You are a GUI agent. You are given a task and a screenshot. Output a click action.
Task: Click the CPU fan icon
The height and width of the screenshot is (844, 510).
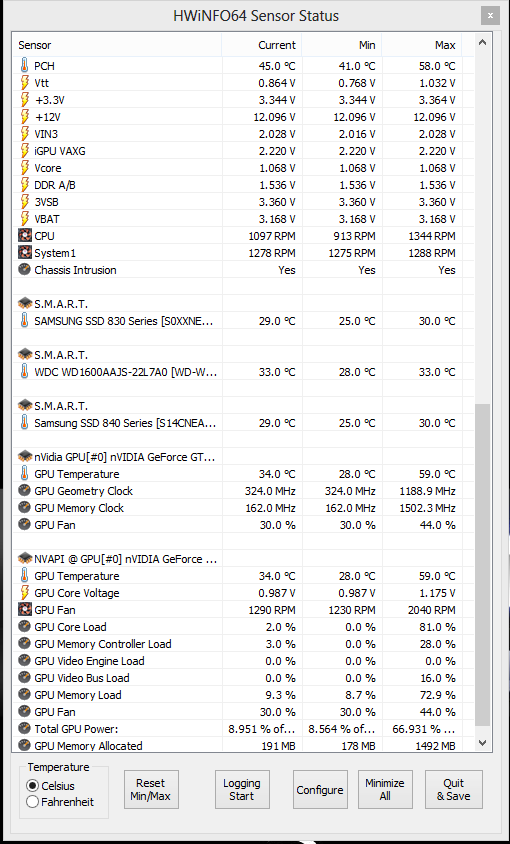pyautogui.click(x=24, y=236)
